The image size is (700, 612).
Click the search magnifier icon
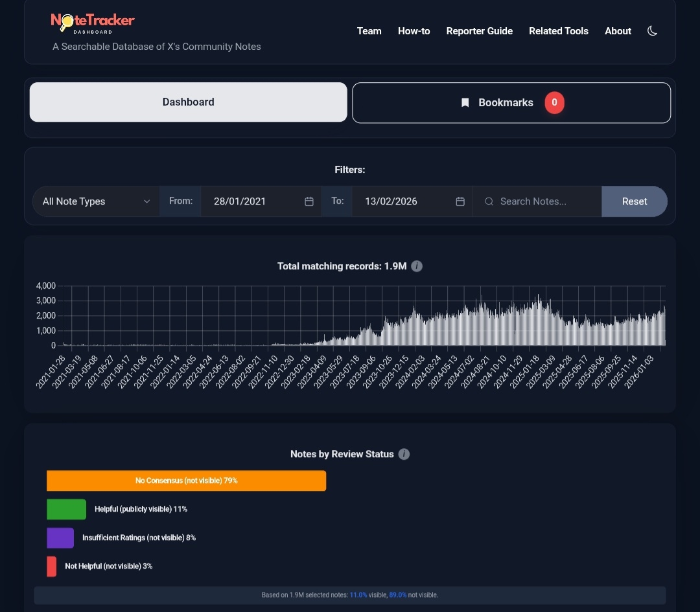pyautogui.click(x=489, y=201)
